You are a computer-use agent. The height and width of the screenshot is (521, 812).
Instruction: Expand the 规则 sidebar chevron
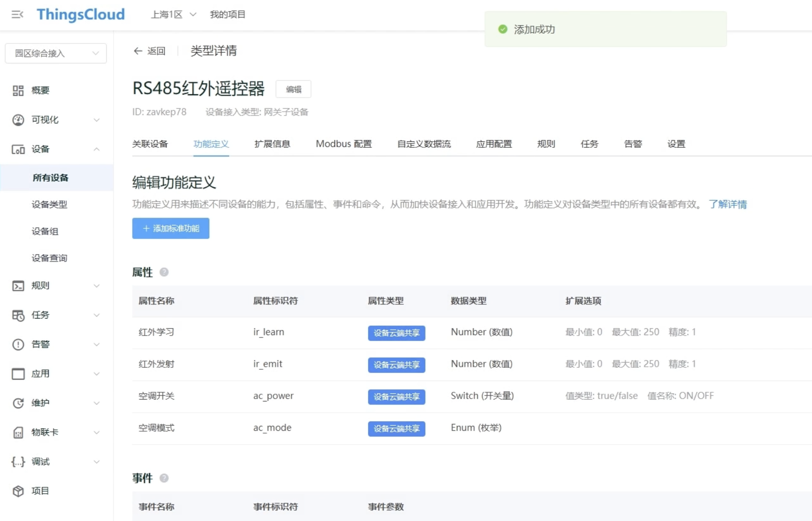(x=97, y=286)
